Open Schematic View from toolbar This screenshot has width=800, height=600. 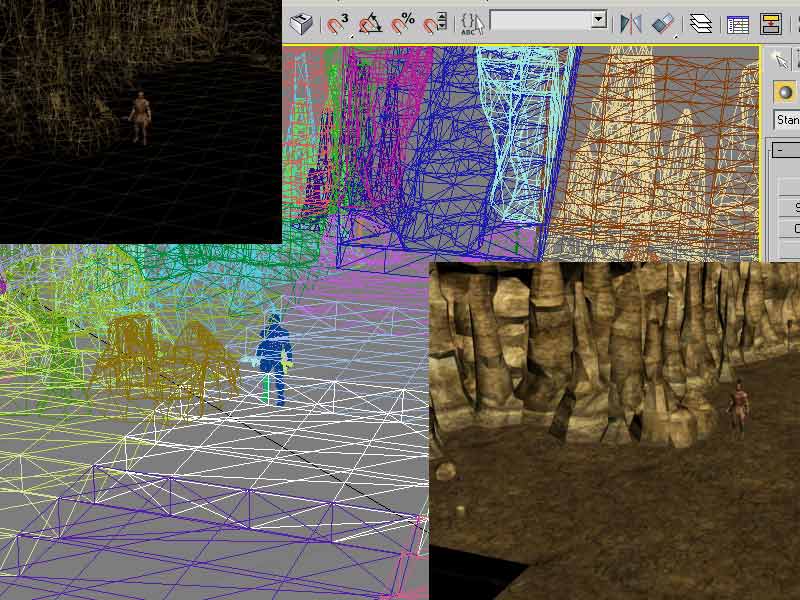coord(771,23)
